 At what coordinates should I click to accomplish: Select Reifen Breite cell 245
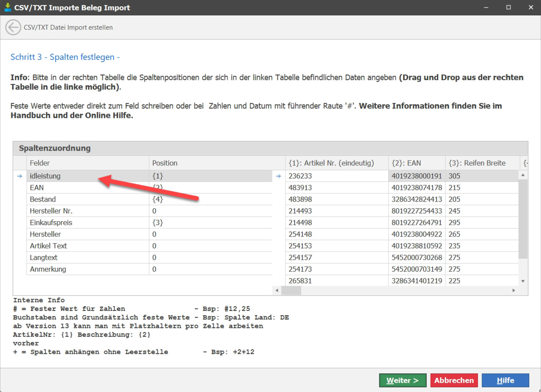click(482, 211)
